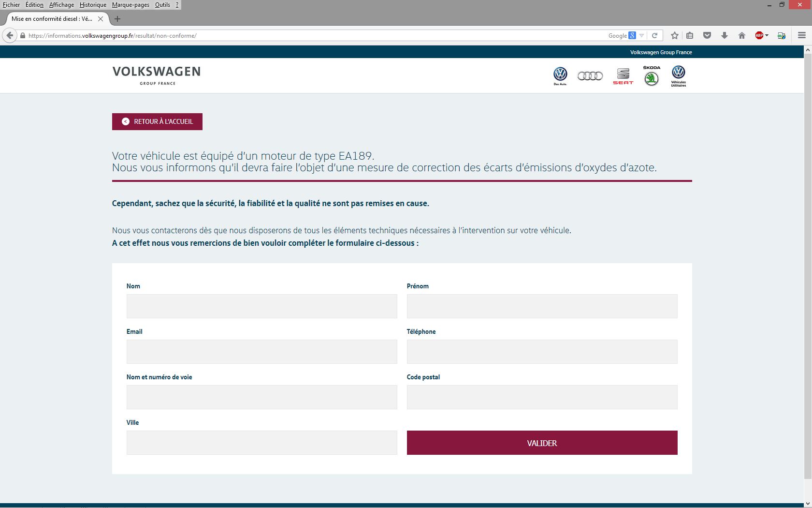Click the Prénom input field
The height and width of the screenshot is (508, 812).
tap(542, 306)
